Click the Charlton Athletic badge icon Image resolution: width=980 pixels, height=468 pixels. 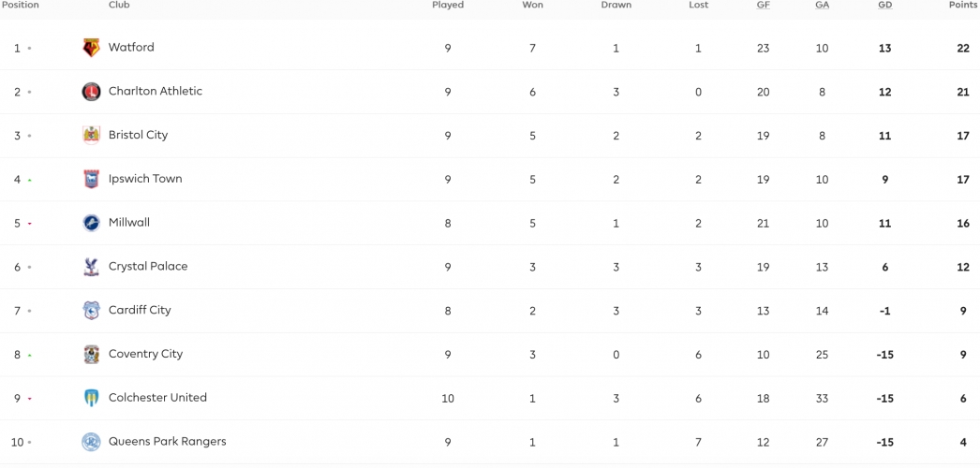coord(91,92)
